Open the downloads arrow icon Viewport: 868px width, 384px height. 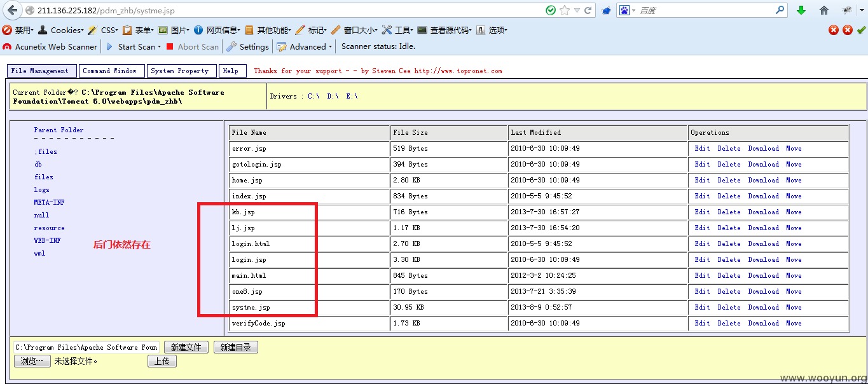(801, 10)
